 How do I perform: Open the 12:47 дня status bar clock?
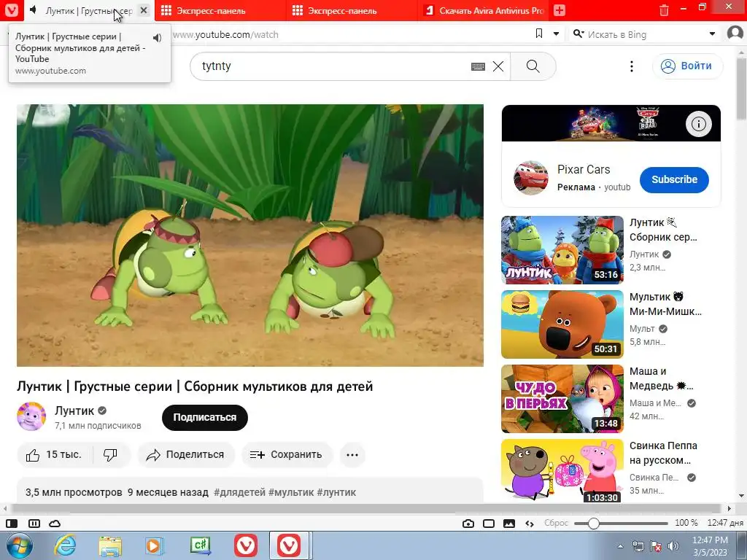pyautogui.click(x=724, y=523)
